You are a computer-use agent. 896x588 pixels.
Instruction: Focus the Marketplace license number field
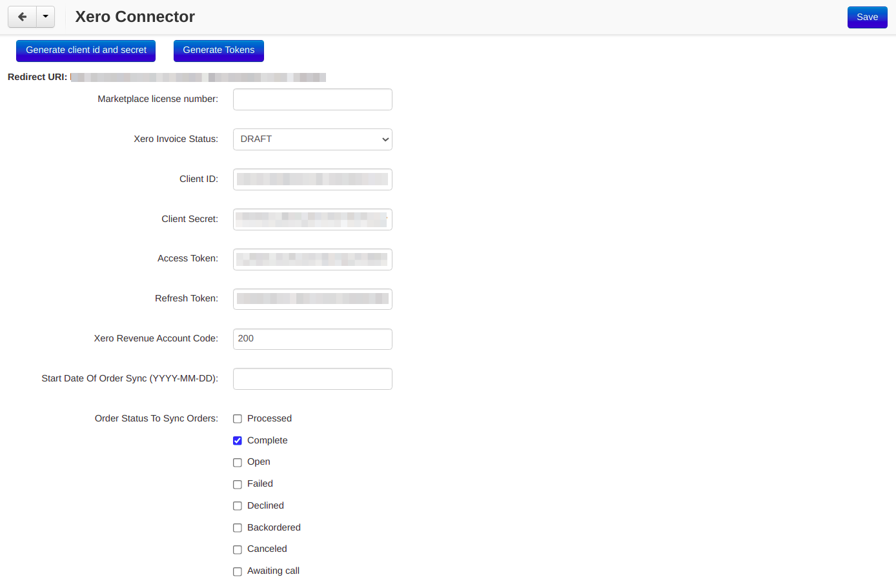point(312,99)
